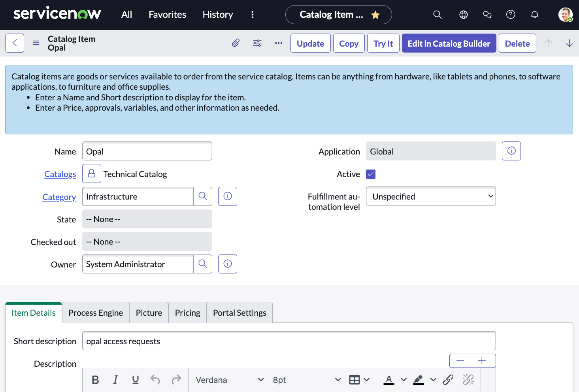
Task: Open the navigation more options dots
Action: [x=253, y=15]
